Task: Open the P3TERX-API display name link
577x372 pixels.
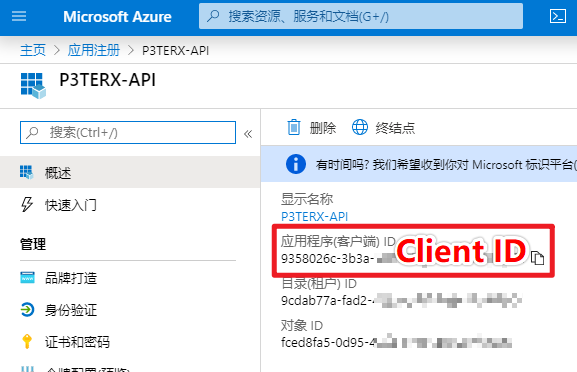Action: pos(314,217)
